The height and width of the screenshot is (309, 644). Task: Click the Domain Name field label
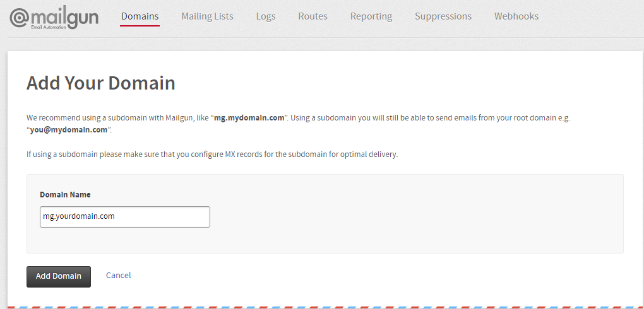point(65,195)
